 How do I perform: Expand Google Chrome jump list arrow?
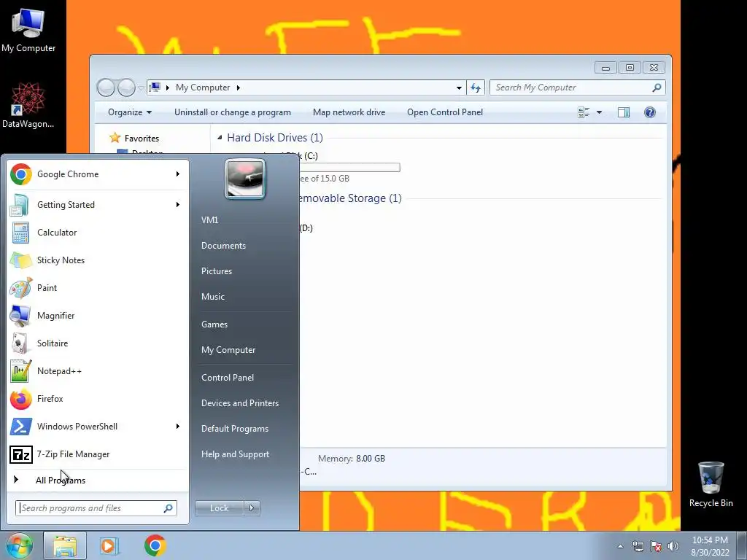[178, 174]
